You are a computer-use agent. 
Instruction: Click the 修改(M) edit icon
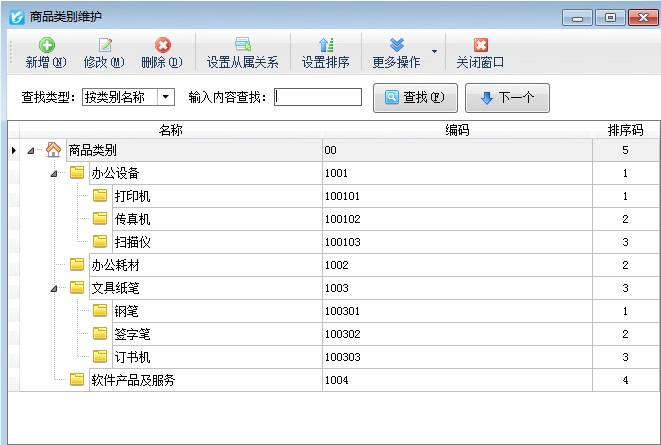[105, 45]
